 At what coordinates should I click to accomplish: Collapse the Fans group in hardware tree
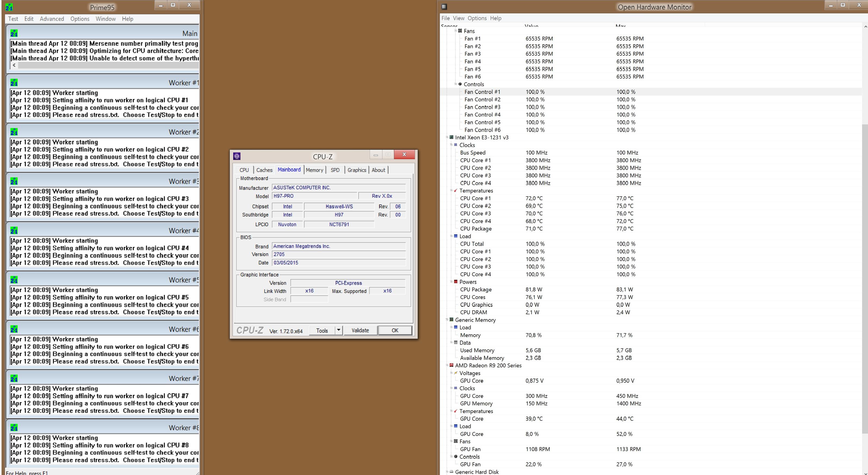pos(455,31)
